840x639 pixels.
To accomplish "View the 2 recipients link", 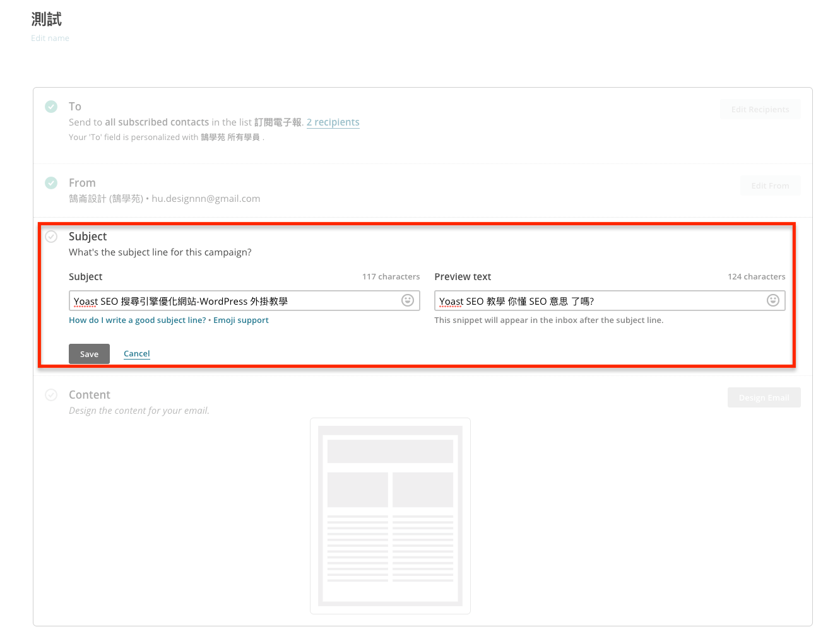I will coord(333,122).
